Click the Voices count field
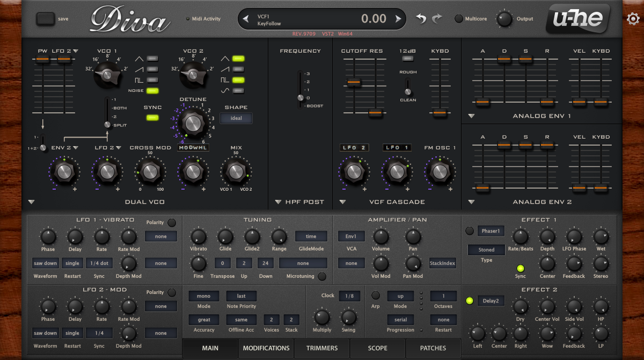Screen dimensions: 644x360 coord(272,320)
